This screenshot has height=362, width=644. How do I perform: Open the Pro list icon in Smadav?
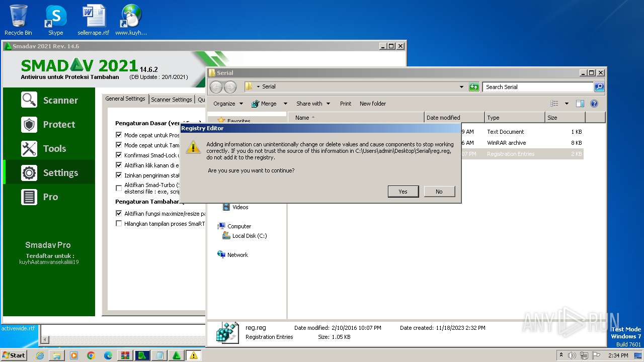coord(29,197)
